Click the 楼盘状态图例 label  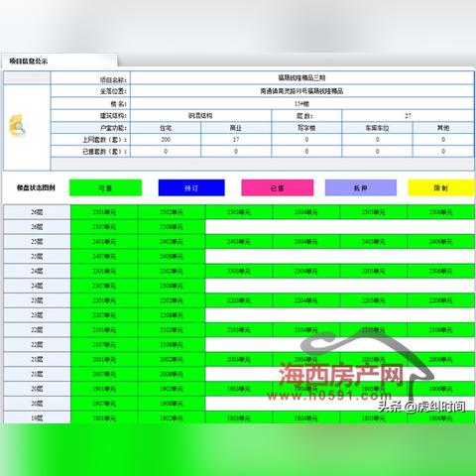36,187
